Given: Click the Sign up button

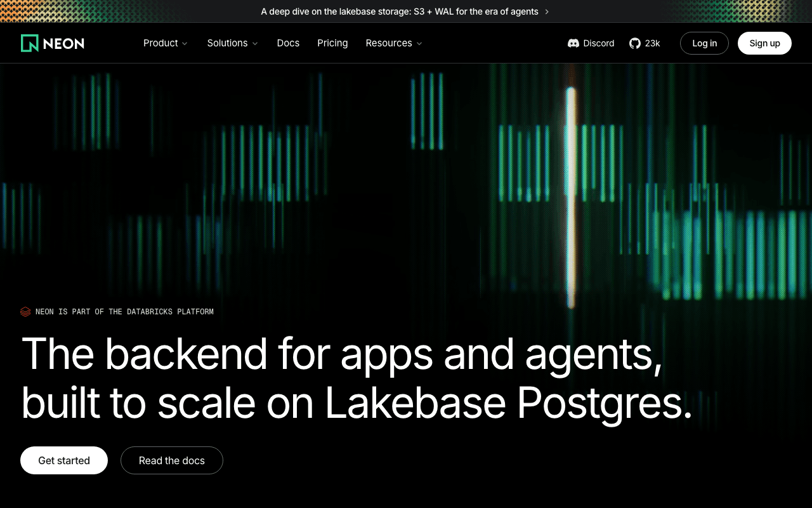Looking at the screenshot, I should (764, 43).
